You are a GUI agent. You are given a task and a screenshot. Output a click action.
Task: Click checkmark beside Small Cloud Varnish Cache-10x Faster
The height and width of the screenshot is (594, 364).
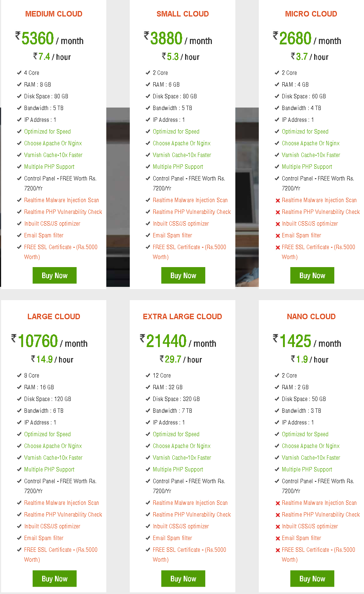148,155
